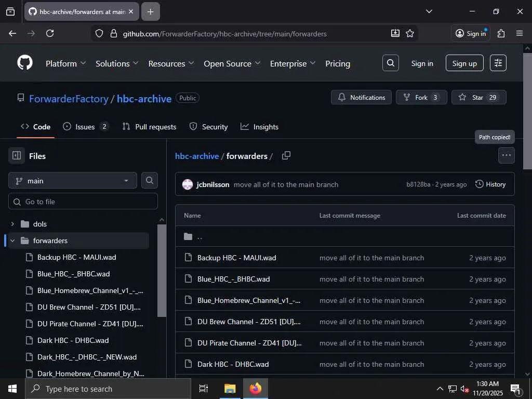The image size is (532, 399).
Task: Bookmark this page with star icon
Action: coord(410,33)
